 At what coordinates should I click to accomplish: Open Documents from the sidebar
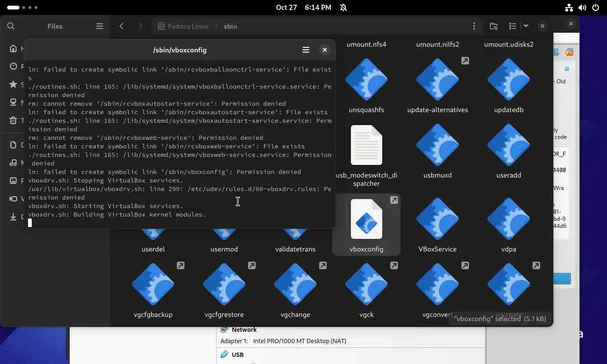point(13,145)
